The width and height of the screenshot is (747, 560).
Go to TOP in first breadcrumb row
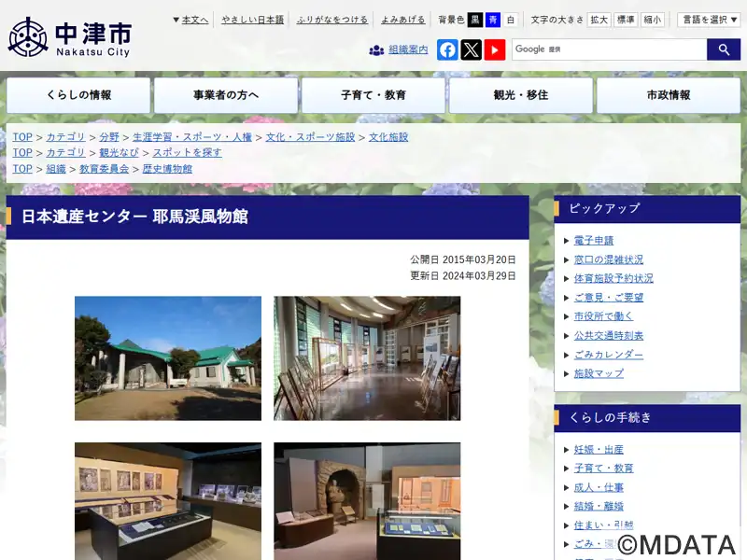[x=22, y=137]
